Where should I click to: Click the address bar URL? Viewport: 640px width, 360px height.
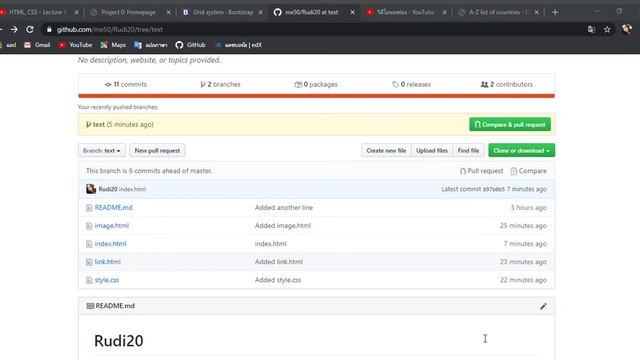pyautogui.click(x=110, y=29)
